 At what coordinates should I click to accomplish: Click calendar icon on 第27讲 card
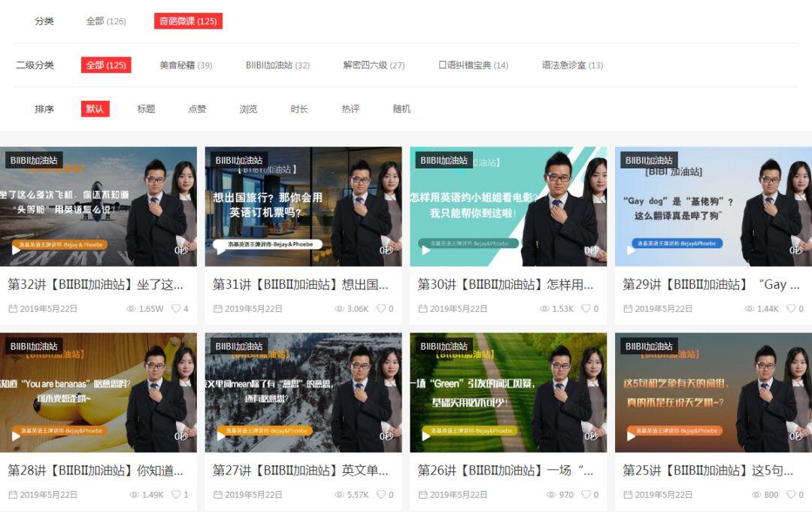tap(218, 495)
